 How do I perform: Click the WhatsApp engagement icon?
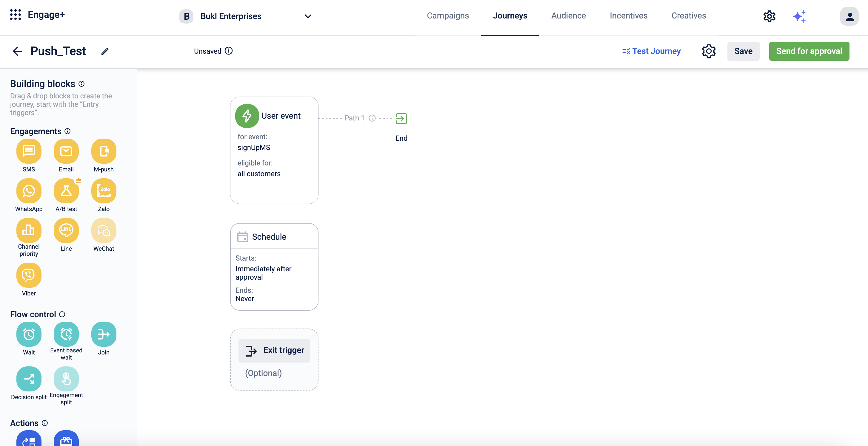(x=29, y=191)
